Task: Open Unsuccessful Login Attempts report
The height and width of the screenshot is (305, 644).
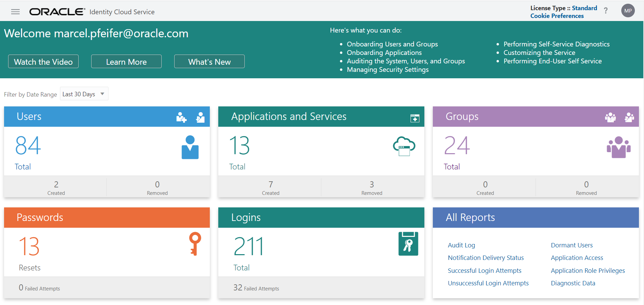Action: pyautogui.click(x=488, y=283)
